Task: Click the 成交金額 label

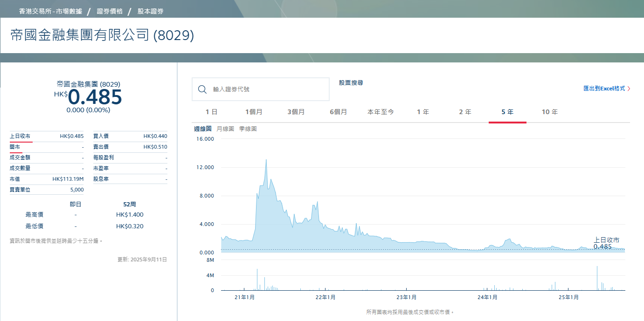Action: pos(20,157)
